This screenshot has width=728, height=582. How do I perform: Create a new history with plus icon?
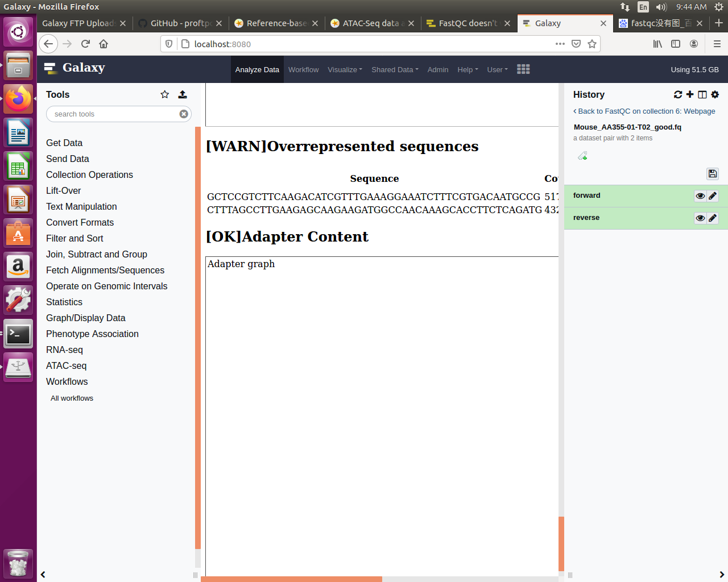pos(690,94)
